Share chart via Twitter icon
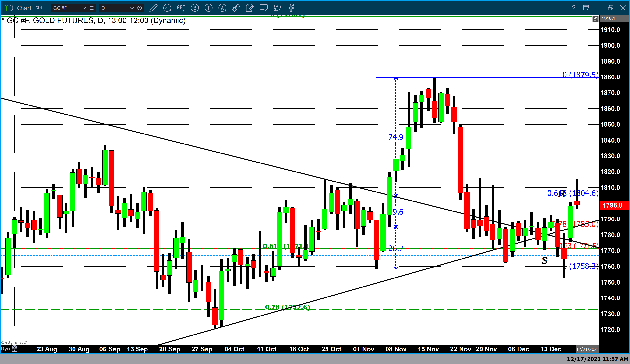The height and width of the screenshot is (364, 630). pyautogui.click(x=277, y=8)
